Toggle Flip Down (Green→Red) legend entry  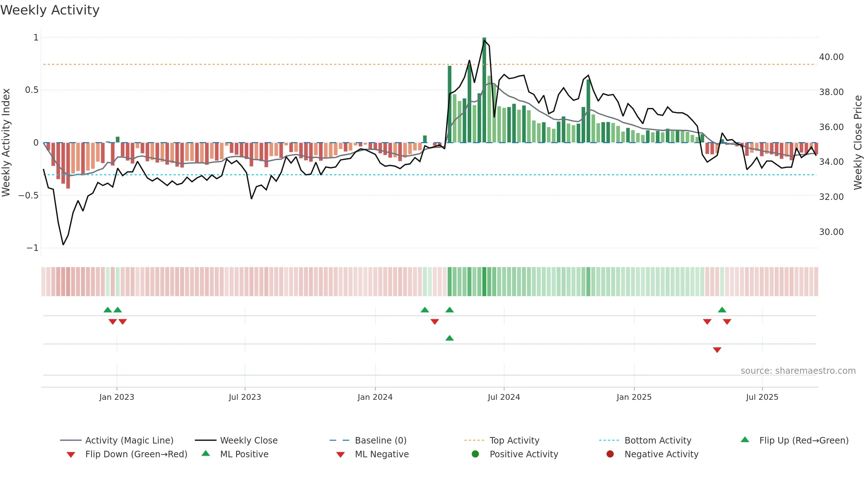(127, 454)
